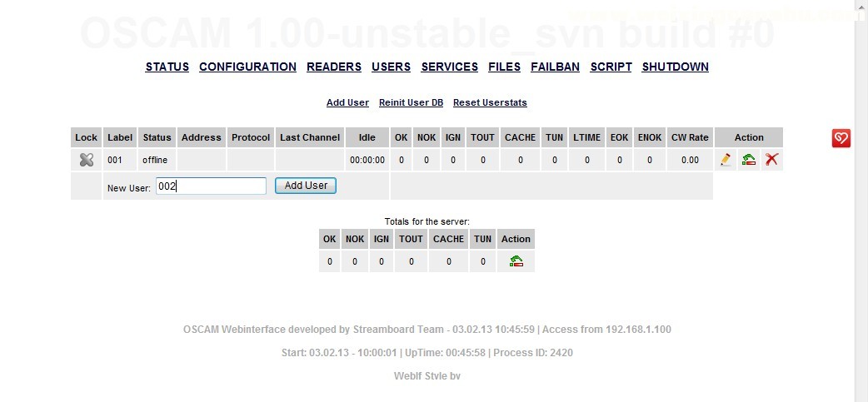Focus the New User input field

coord(211,186)
